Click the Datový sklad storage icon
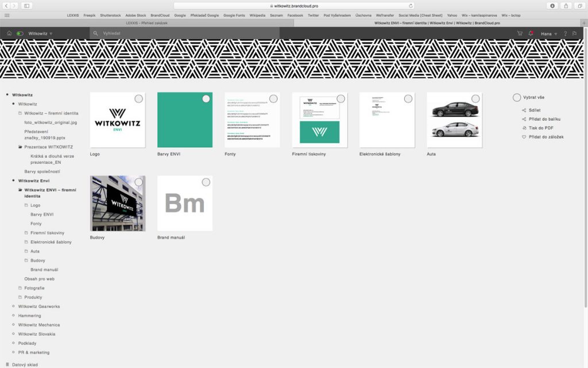This screenshot has width=588, height=368. click(7, 365)
